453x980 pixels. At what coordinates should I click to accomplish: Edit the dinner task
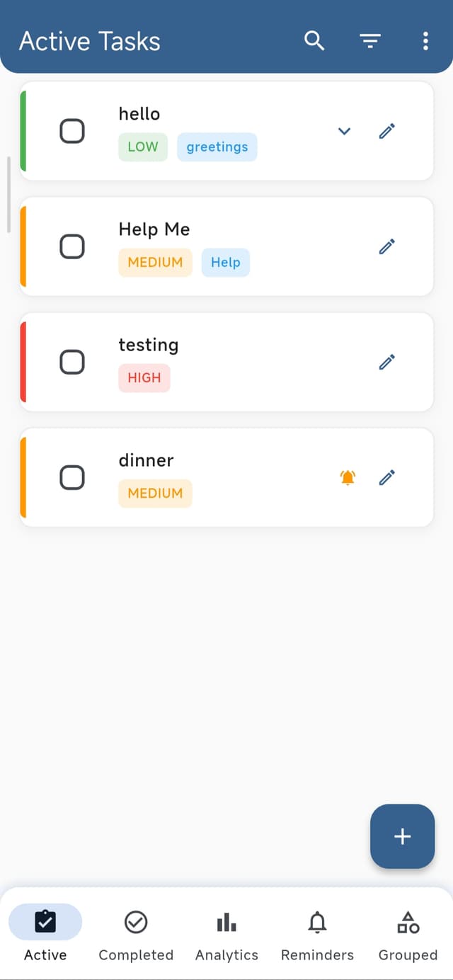point(386,477)
